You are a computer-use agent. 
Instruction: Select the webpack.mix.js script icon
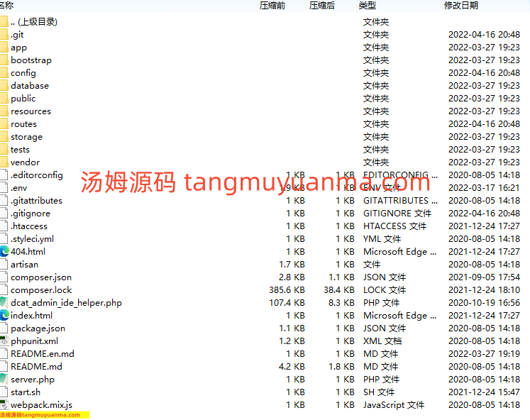(4, 405)
